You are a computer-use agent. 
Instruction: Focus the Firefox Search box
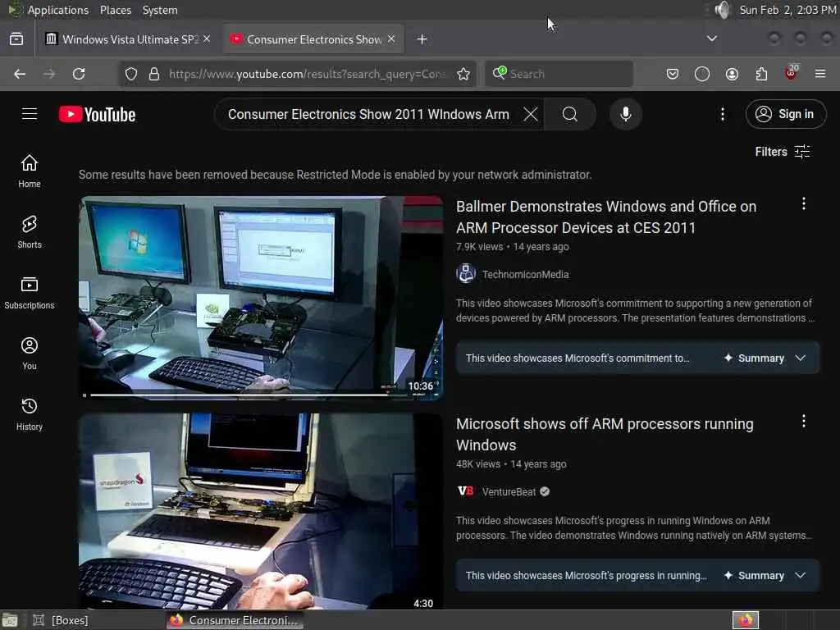pos(558,74)
